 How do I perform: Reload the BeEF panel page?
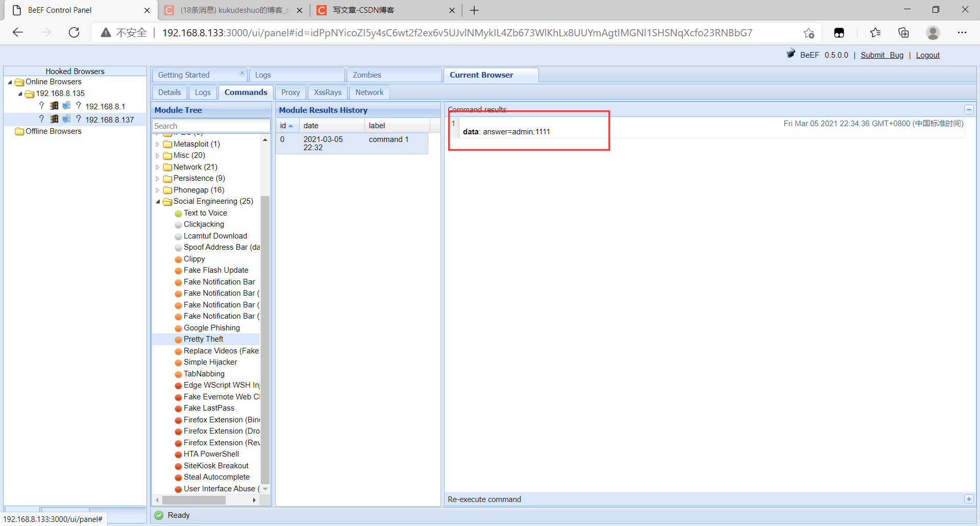tap(74, 33)
